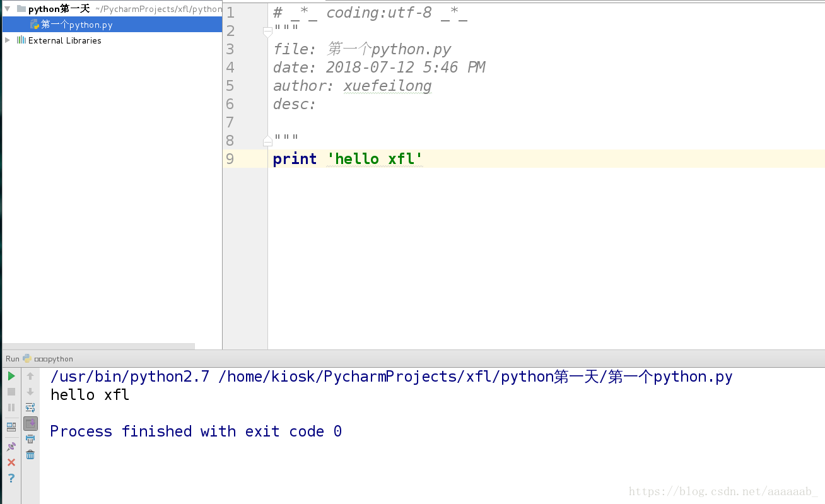Print console output with printer icon
Image resolution: width=825 pixels, height=504 pixels.
point(30,439)
